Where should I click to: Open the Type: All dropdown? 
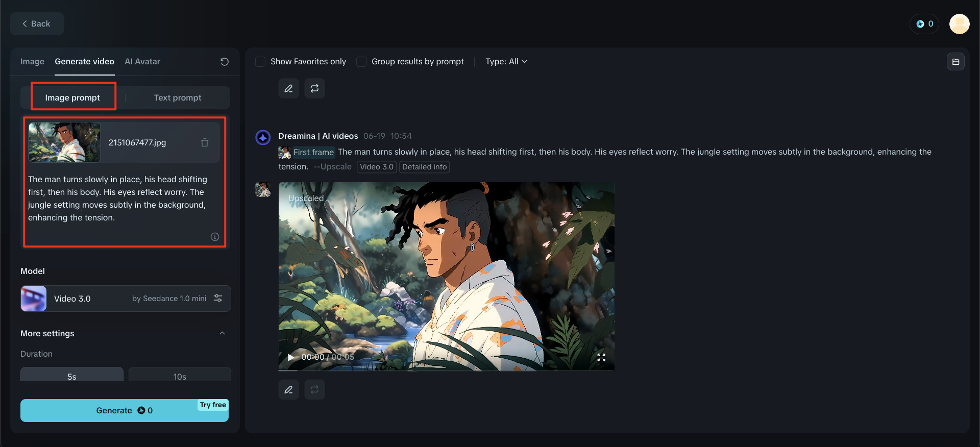[x=506, y=62]
